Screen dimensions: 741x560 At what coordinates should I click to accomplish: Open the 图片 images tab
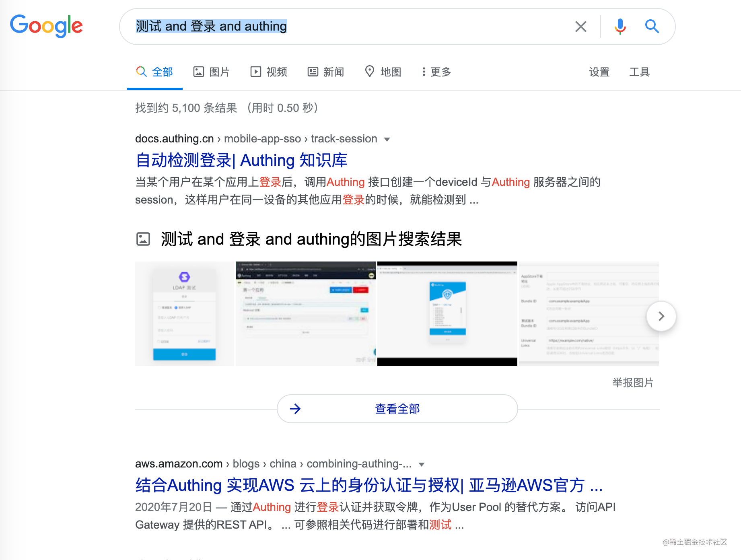click(x=211, y=72)
